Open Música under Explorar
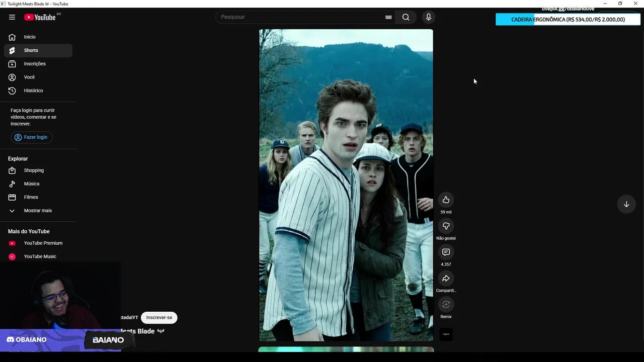Image resolution: width=644 pixels, height=362 pixels. click(38, 184)
